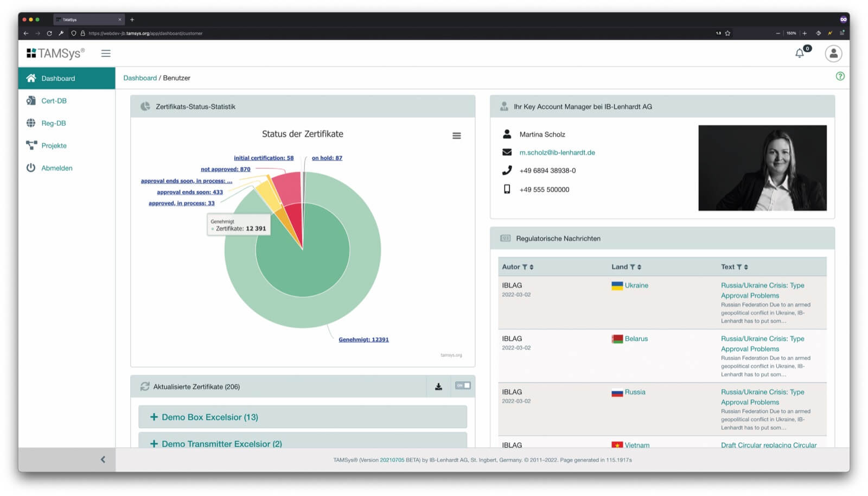Reload the page in browser toolbar
Image resolution: width=868 pixels, height=496 pixels.
[49, 33]
